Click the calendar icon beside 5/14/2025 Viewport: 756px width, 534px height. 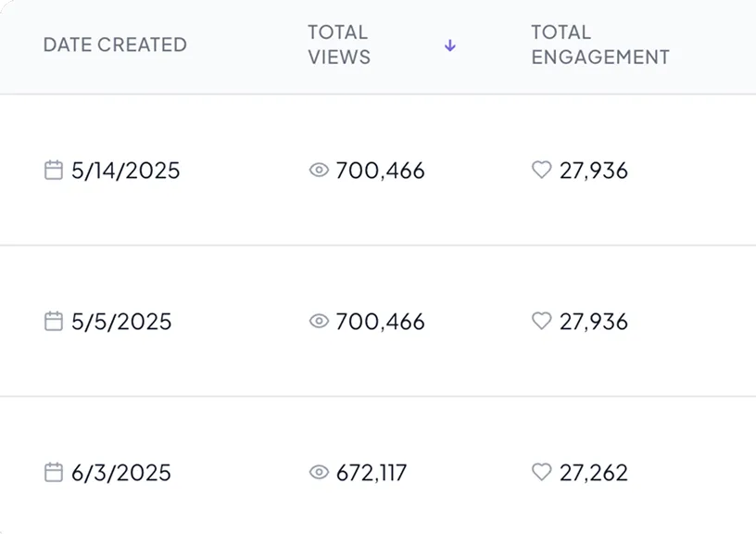pos(54,171)
